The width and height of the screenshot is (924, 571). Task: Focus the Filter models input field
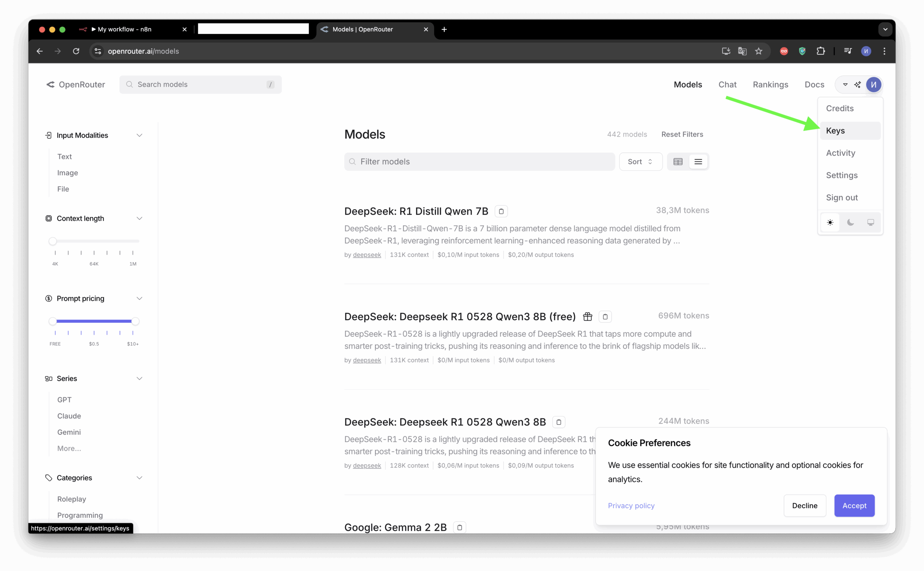click(480, 162)
